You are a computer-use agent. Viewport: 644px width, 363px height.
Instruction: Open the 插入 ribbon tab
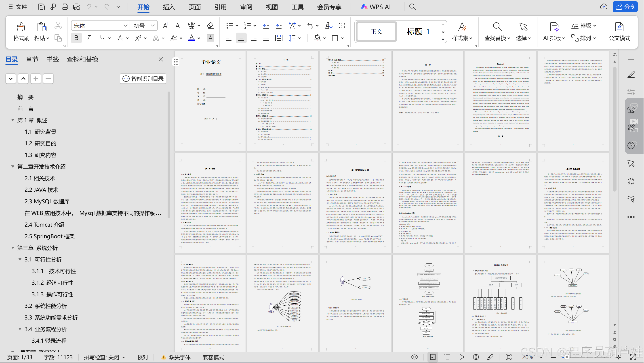click(x=169, y=7)
